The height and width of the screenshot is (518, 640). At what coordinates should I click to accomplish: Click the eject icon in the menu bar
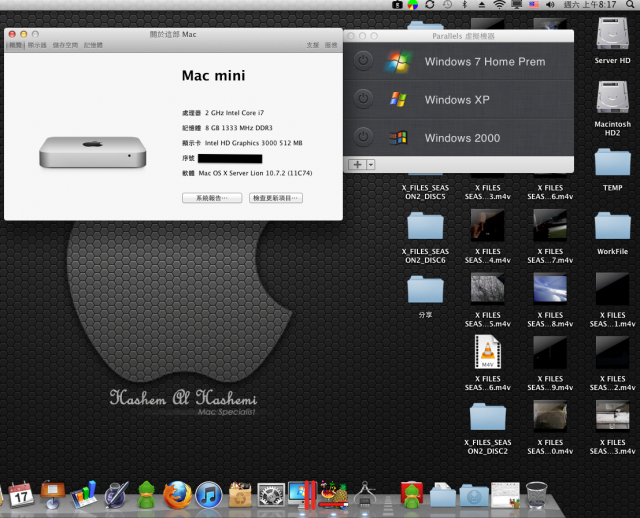(482, 4)
